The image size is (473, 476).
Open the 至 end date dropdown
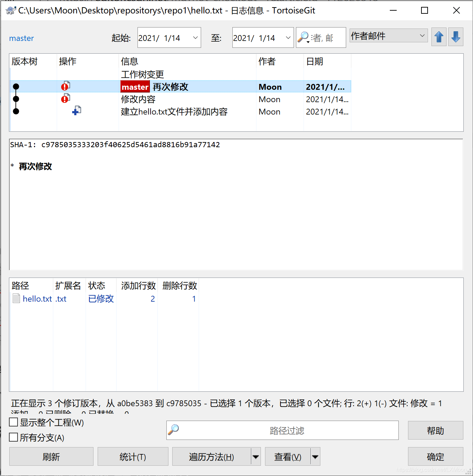point(288,37)
